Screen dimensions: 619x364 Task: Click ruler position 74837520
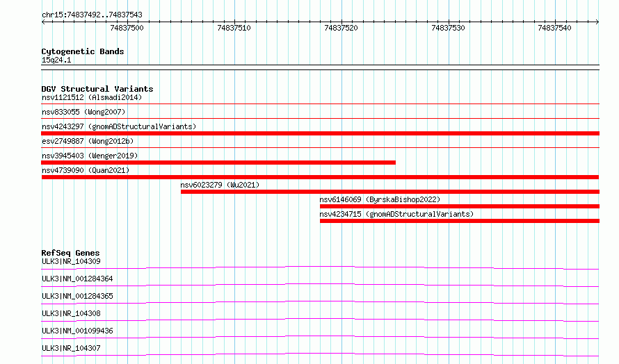(341, 28)
